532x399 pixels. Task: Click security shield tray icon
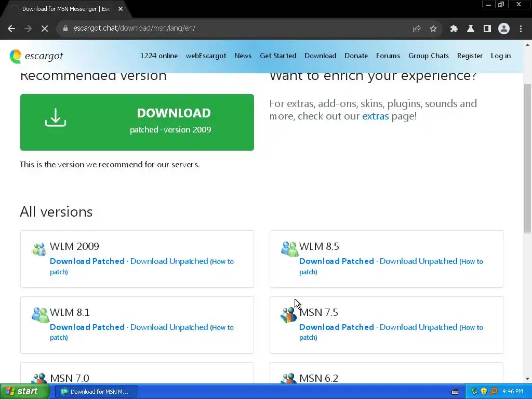tap(484, 391)
